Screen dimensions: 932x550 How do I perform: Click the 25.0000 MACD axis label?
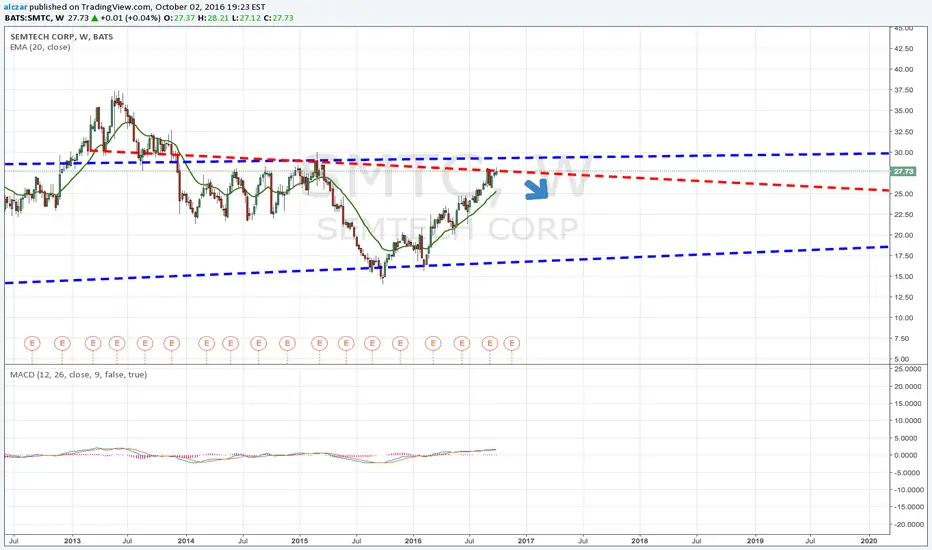pos(907,369)
